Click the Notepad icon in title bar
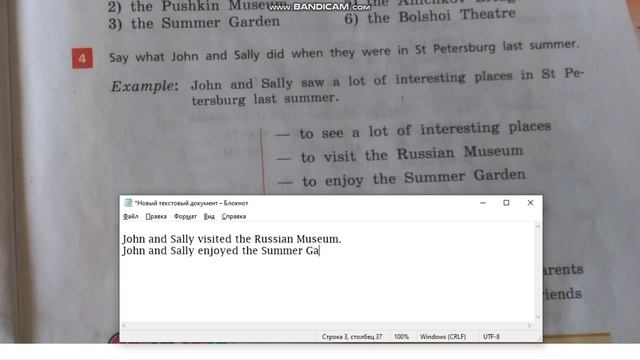 tap(128, 203)
